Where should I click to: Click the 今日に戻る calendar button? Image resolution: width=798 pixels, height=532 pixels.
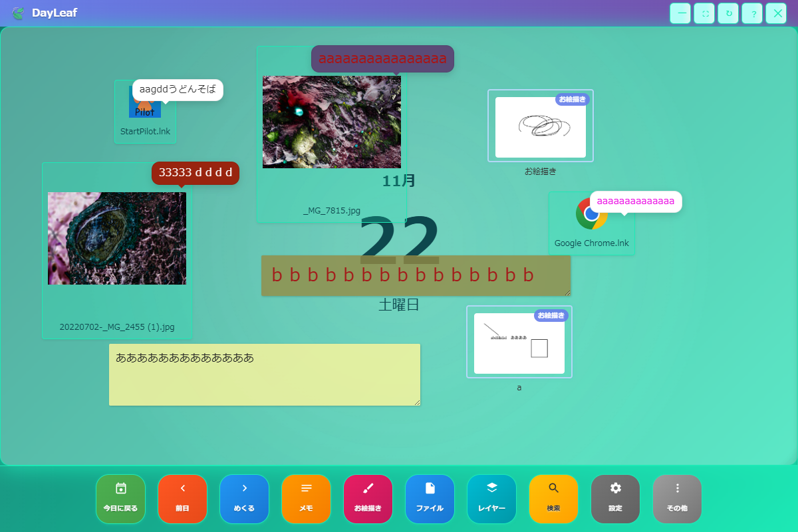(x=120, y=499)
